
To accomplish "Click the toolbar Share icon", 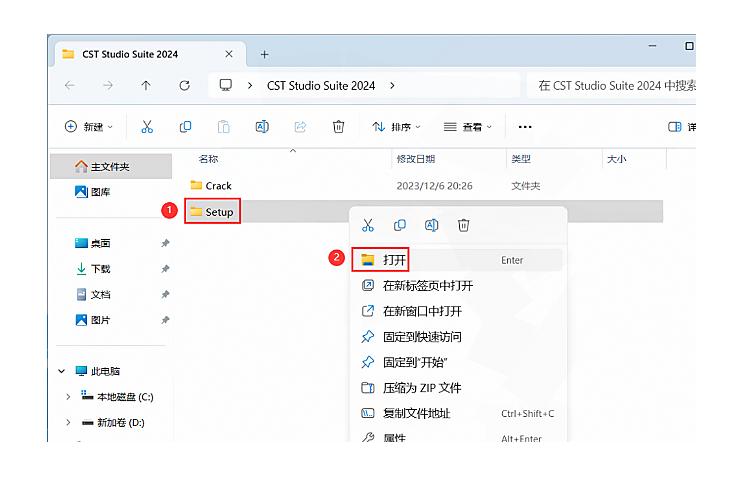I will [x=300, y=126].
